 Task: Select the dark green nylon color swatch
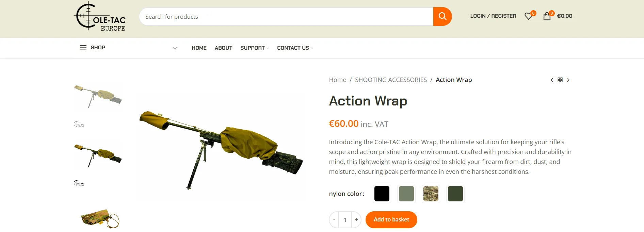click(x=455, y=194)
